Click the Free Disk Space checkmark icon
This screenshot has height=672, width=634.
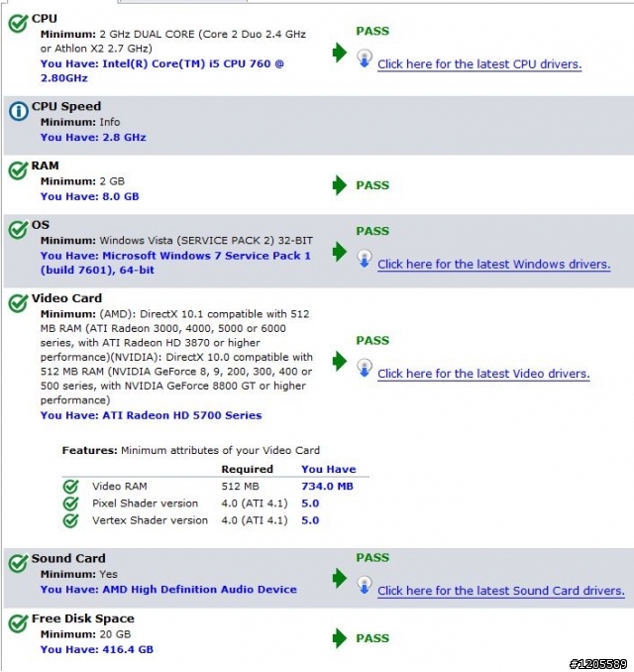(x=19, y=623)
